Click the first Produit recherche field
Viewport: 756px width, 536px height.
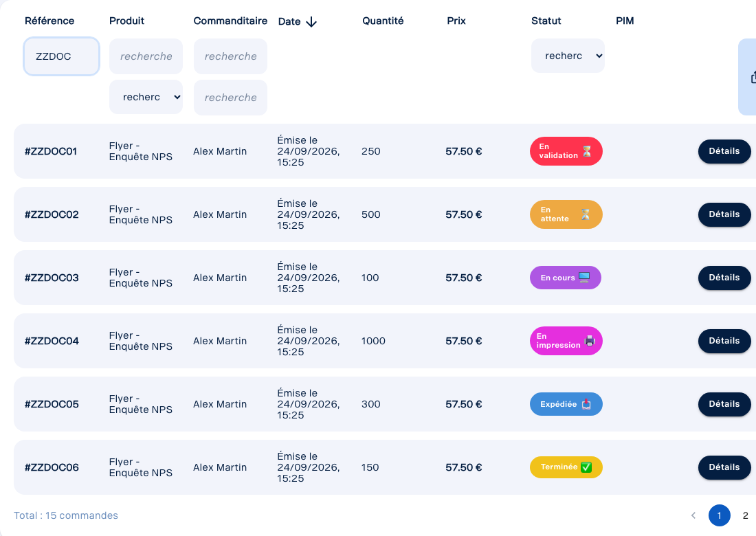tap(146, 56)
